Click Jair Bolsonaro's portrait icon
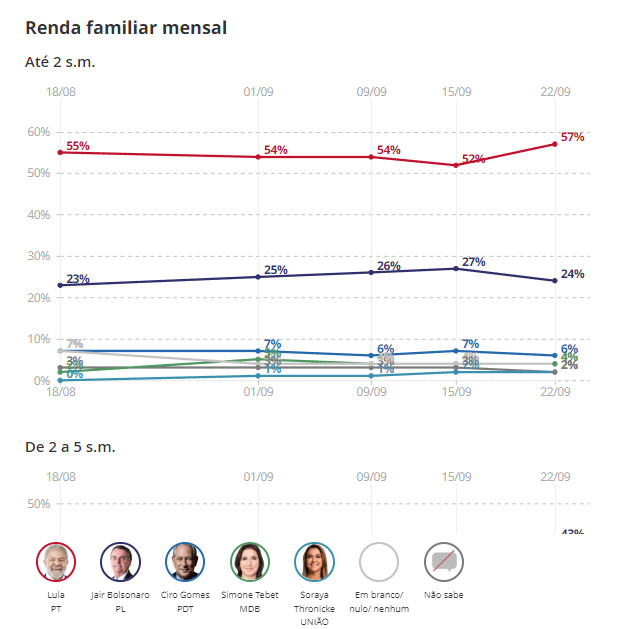This screenshot has height=629, width=620. pos(121,562)
